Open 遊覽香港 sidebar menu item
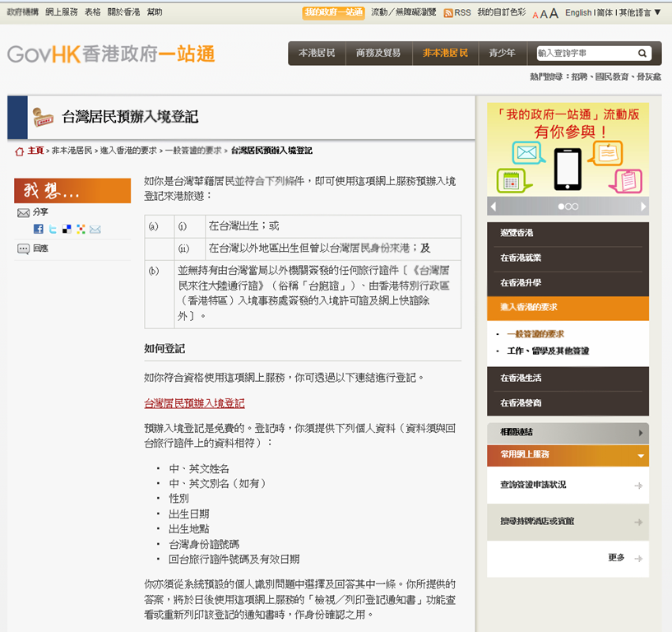 (568, 233)
